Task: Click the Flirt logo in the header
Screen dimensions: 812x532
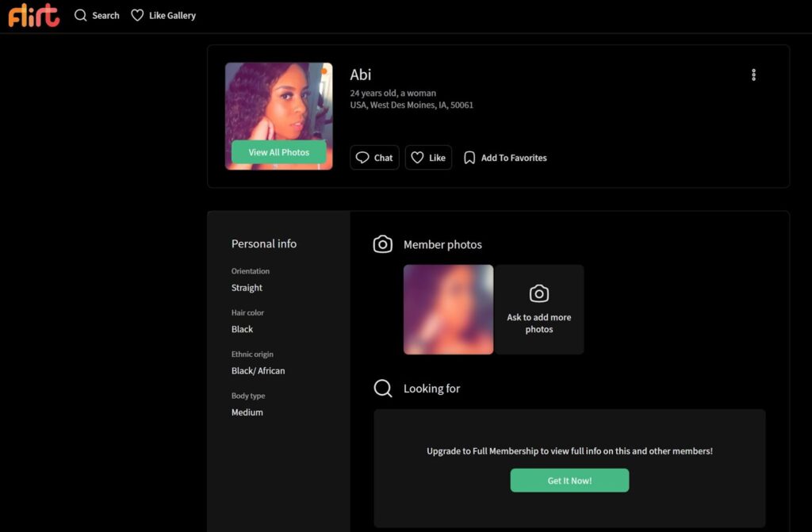Action: (33, 14)
